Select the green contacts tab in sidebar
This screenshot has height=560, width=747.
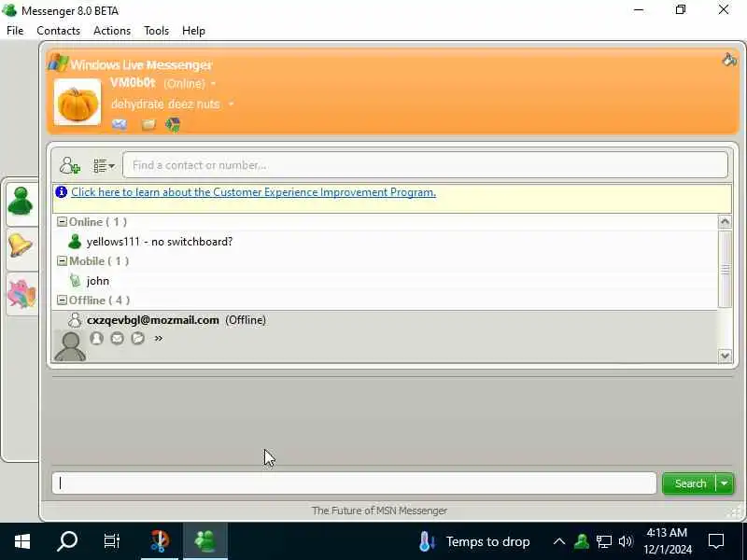coord(21,202)
